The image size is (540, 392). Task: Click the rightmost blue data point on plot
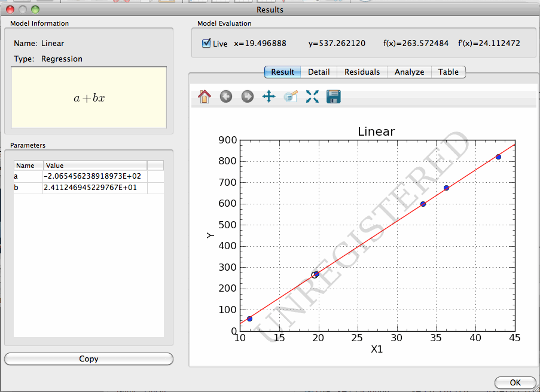(498, 157)
